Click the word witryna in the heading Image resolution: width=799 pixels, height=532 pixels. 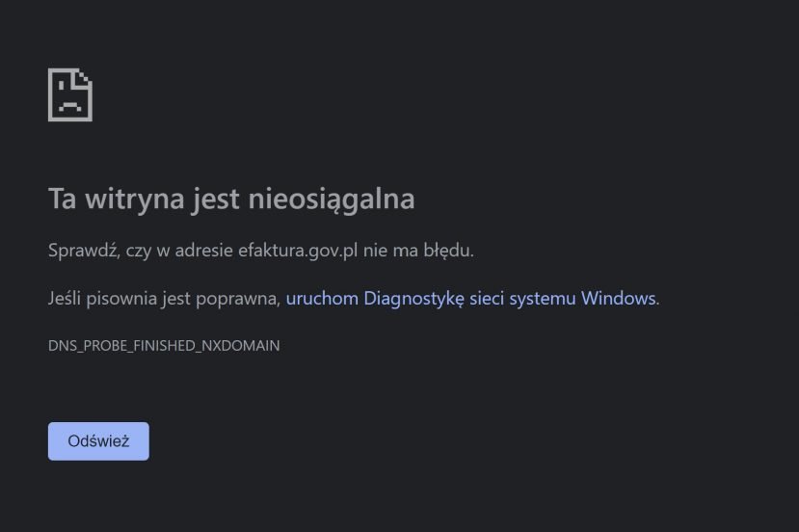[x=135, y=199]
